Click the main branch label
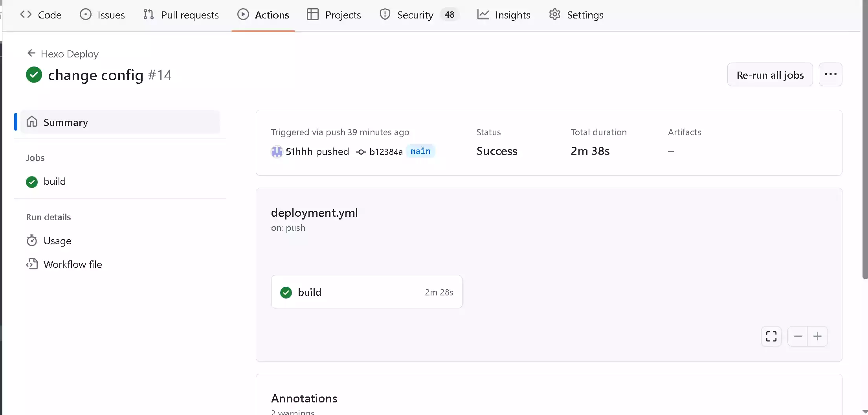Viewport: 868px width, 415px height. 420,151
